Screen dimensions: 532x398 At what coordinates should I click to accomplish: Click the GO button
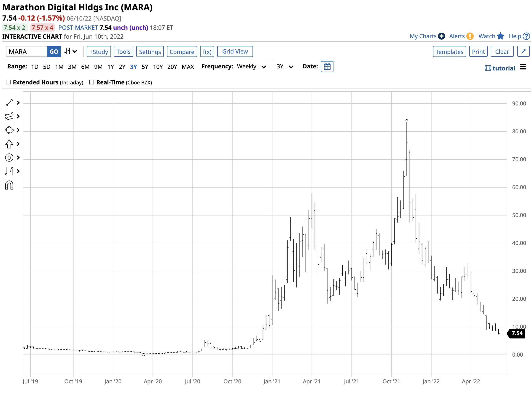(x=54, y=52)
